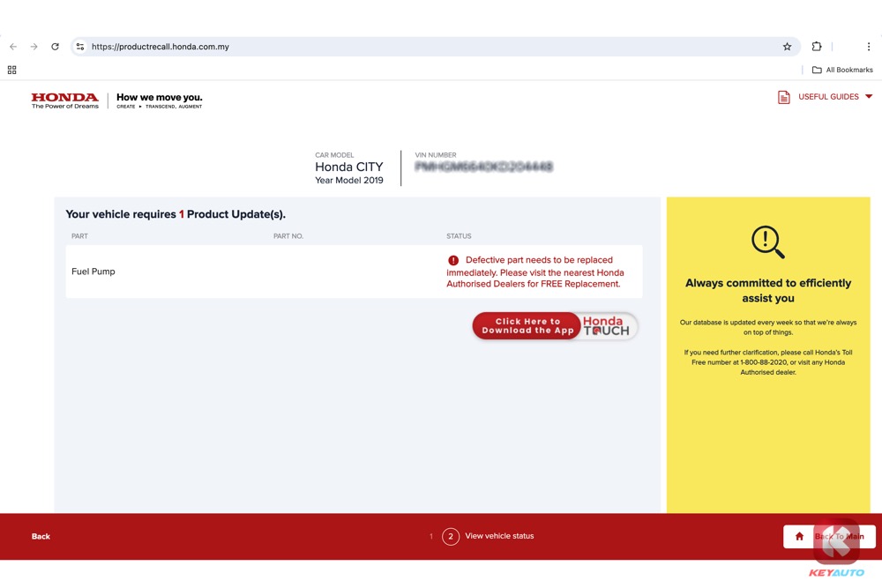Click the Honda logo in the header

[x=64, y=100]
